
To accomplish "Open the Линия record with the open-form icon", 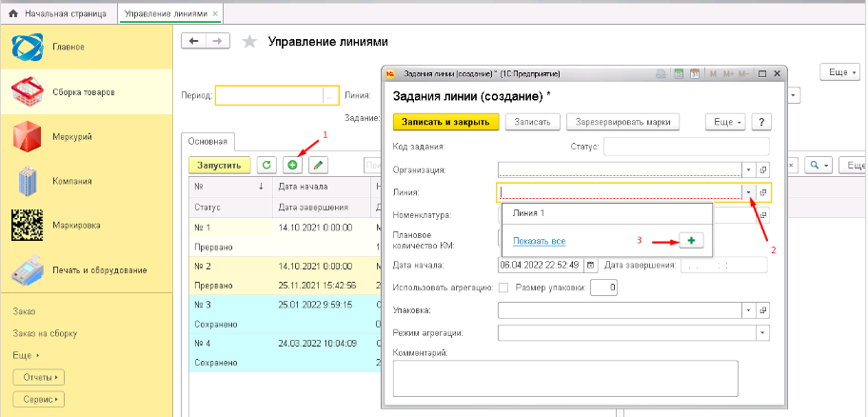I will 762,192.
